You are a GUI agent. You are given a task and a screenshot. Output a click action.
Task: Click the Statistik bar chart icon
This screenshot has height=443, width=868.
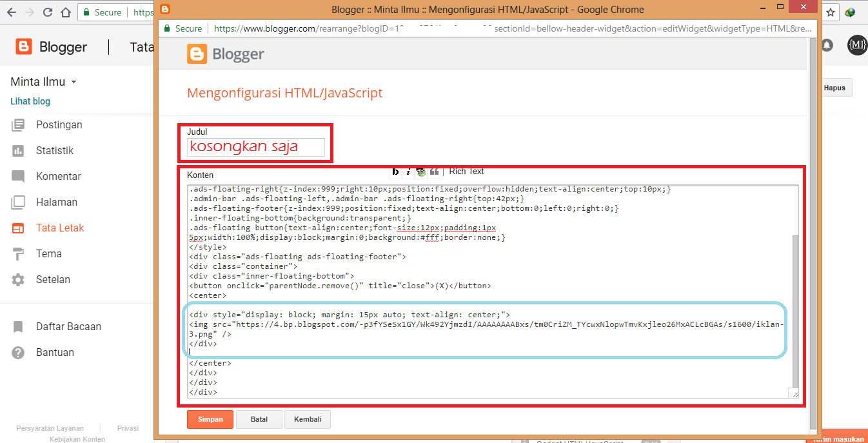coord(18,150)
